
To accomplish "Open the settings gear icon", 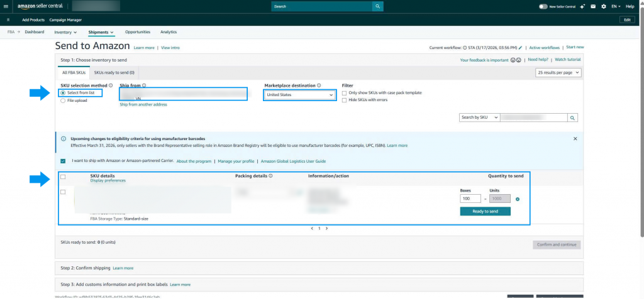I will point(604,6).
